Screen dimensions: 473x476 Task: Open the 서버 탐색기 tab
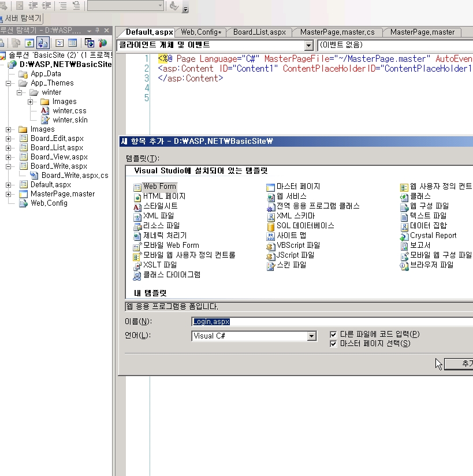(21, 18)
